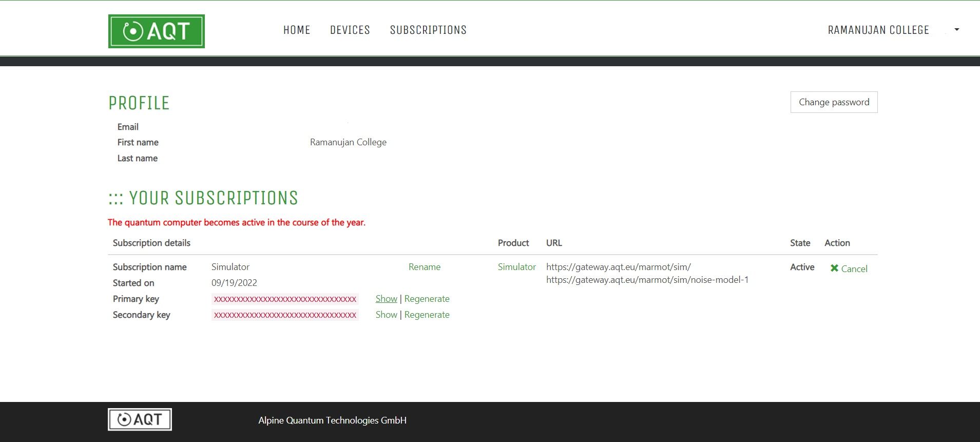
Task: Regenerate the secondary key
Action: pyautogui.click(x=427, y=315)
